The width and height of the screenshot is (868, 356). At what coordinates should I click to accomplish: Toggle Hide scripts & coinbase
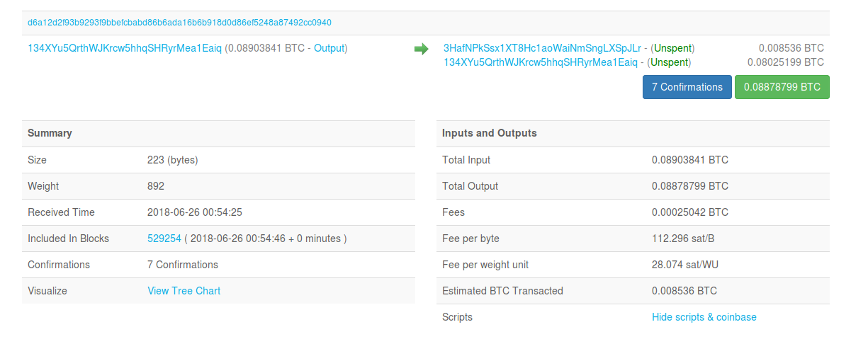click(x=704, y=317)
